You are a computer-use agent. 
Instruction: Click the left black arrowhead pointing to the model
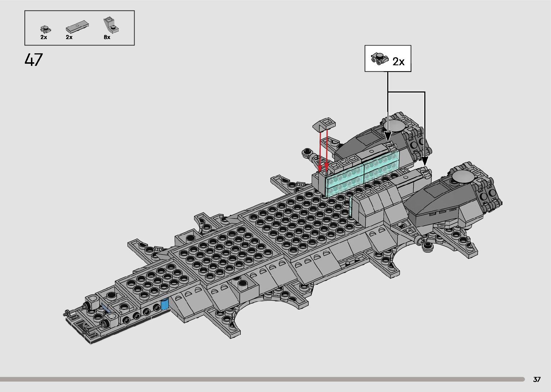(388, 137)
